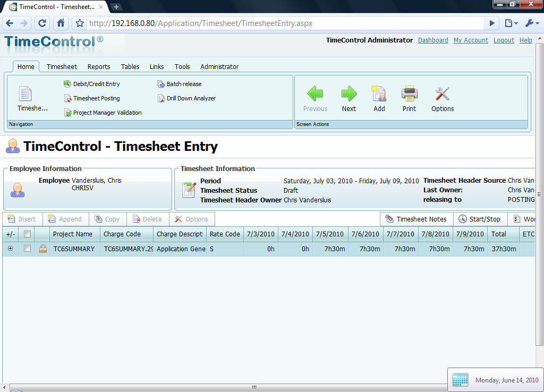Go to the browser Home page
Image resolution: width=544 pixels, height=392 pixels.
click(x=61, y=23)
